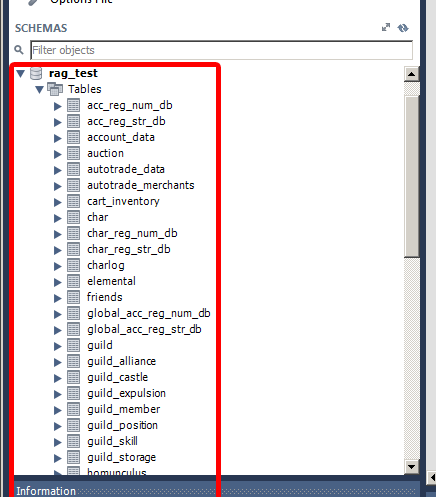Expand the acc_reg_str_db table
436x497 pixels.
(58, 122)
